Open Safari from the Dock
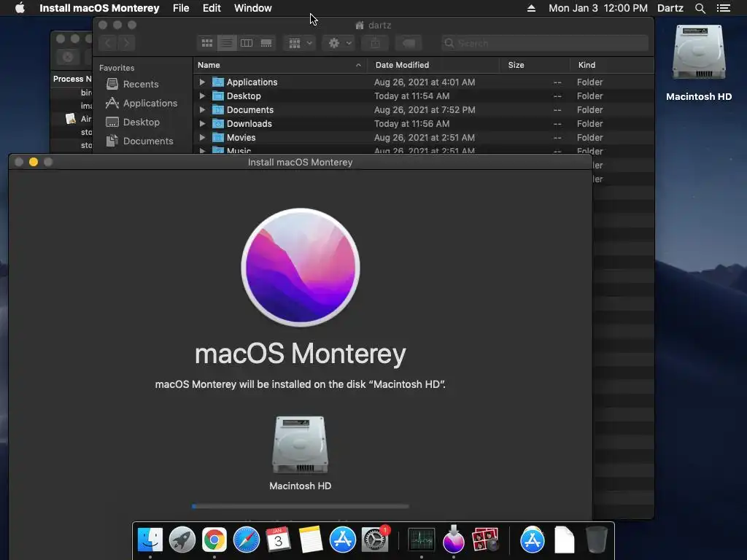 [x=247, y=540]
